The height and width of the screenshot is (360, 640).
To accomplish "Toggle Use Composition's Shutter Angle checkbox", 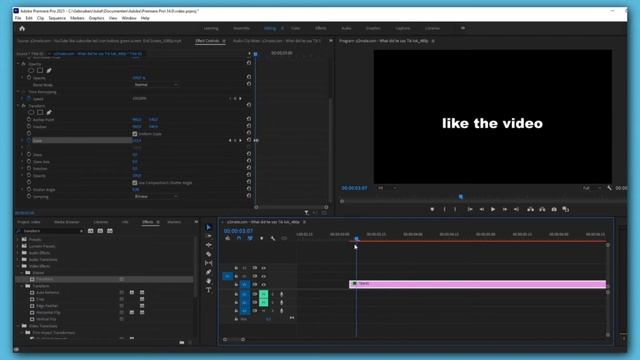I will point(135,182).
